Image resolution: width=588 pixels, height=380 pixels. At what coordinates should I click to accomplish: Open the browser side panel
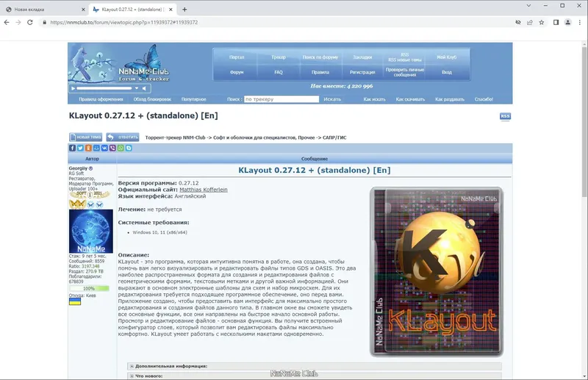click(x=556, y=23)
